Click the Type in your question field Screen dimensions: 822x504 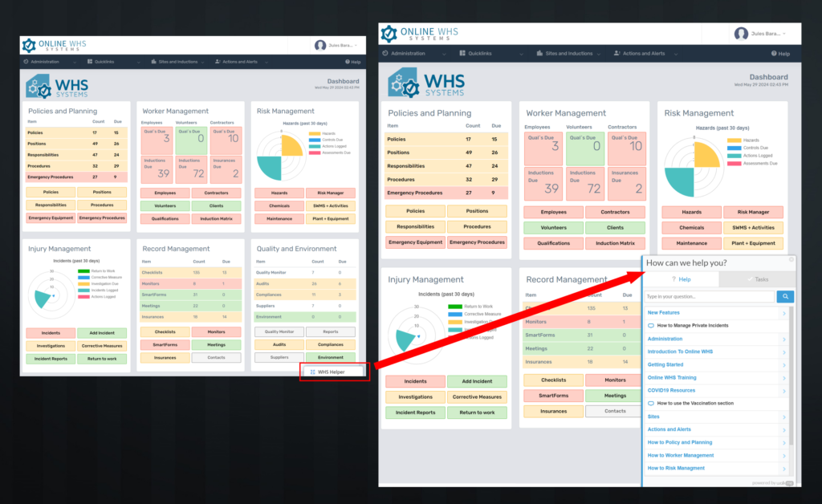tap(709, 296)
